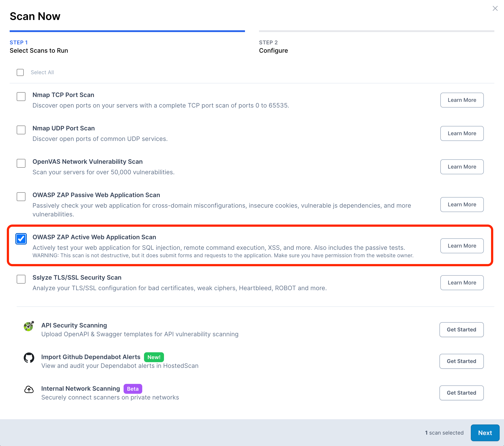
Task: Tick the OpenVAS Network Vulnerability Scan checkbox
Action: click(x=21, y=163)
